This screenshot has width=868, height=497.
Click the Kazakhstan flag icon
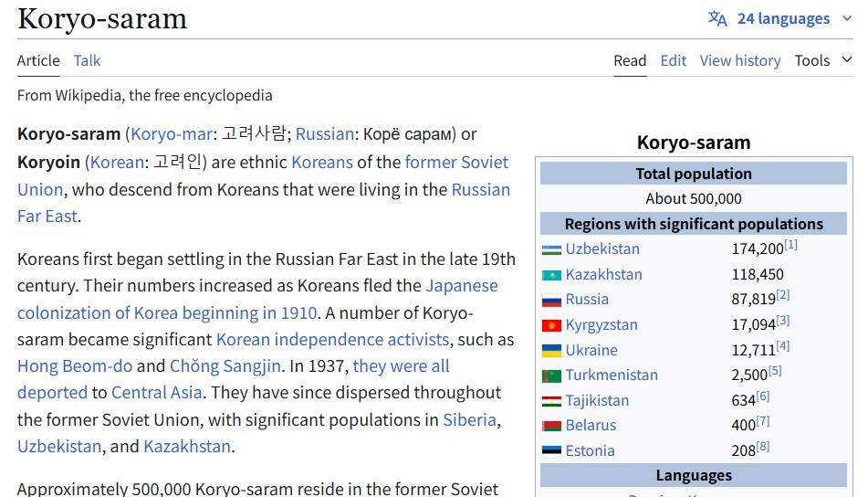[551, 275]
